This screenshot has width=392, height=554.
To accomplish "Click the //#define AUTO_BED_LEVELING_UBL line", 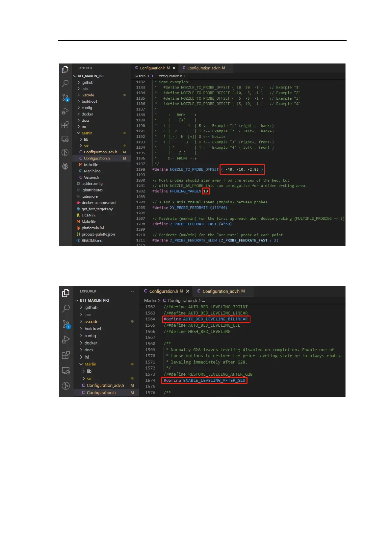I will tap(202, 325).
